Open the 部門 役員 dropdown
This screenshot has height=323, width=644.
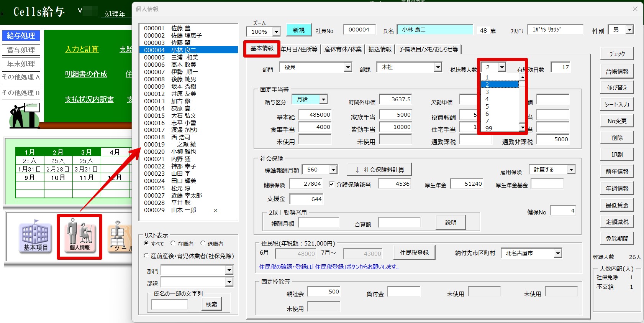[x=347, y=67]
